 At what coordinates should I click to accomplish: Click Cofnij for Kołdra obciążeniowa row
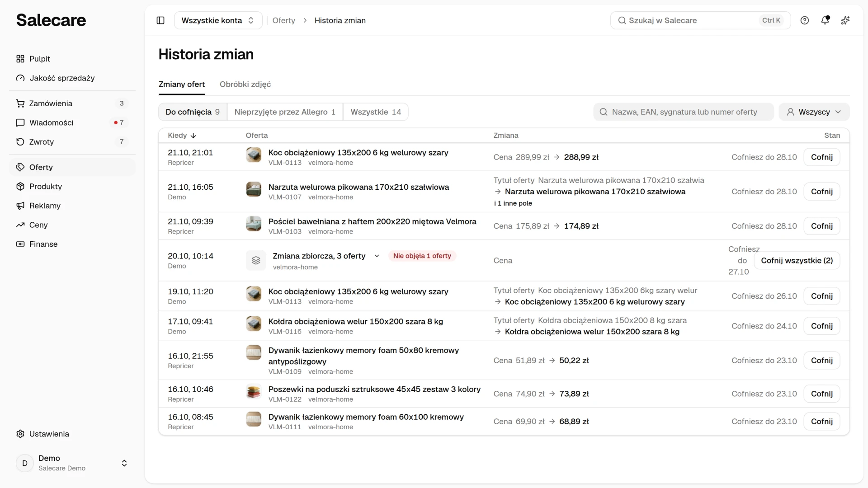[821, 326]
